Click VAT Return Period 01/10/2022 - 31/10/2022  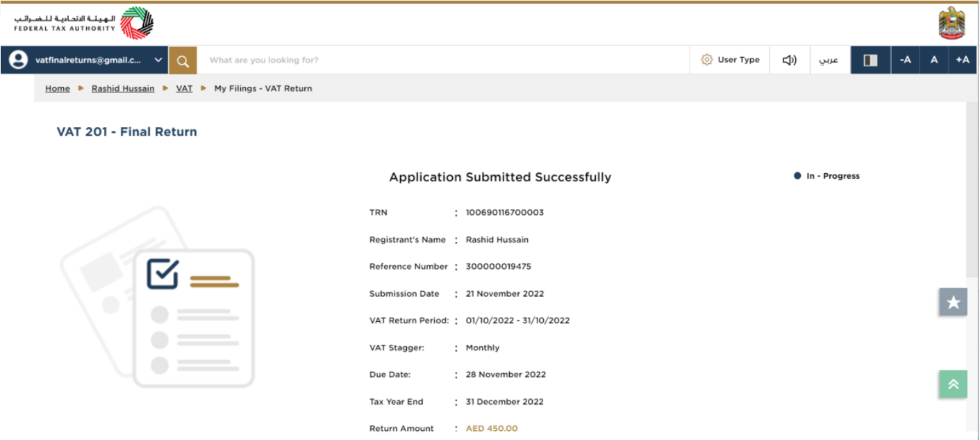pyautogui.click(x=517, y=320)
